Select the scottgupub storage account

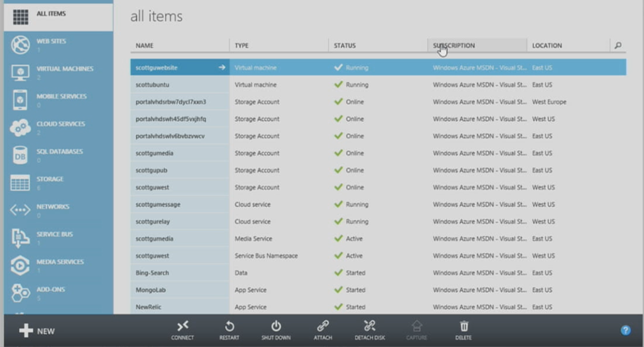click(152, 170)
